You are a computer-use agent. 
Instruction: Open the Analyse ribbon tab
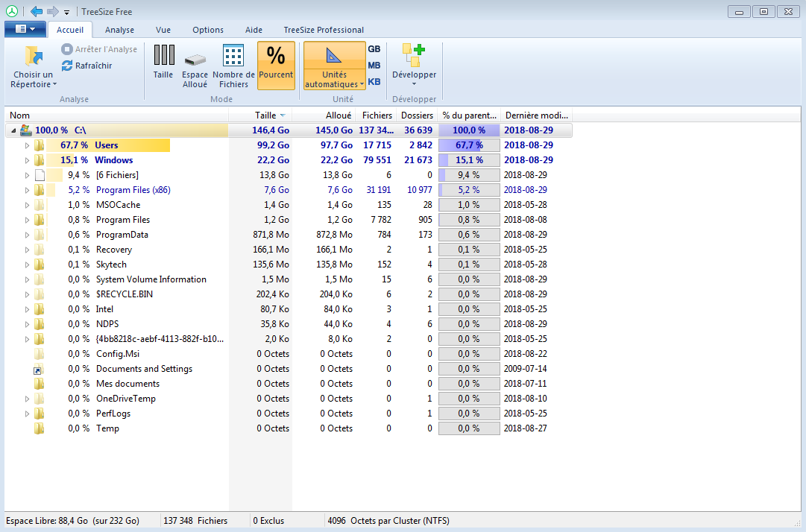tap(119, 30)
